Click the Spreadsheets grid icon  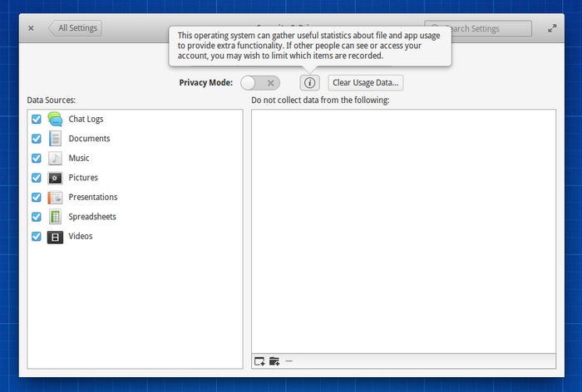(x=56, y=217)
